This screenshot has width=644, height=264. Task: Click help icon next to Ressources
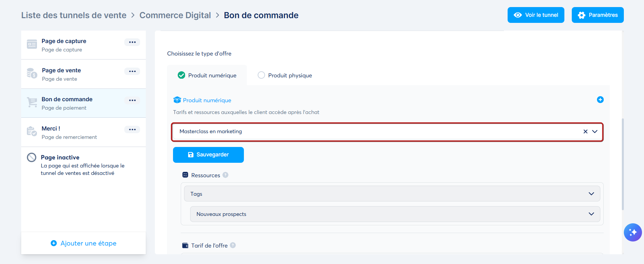(x=225, y=175)
